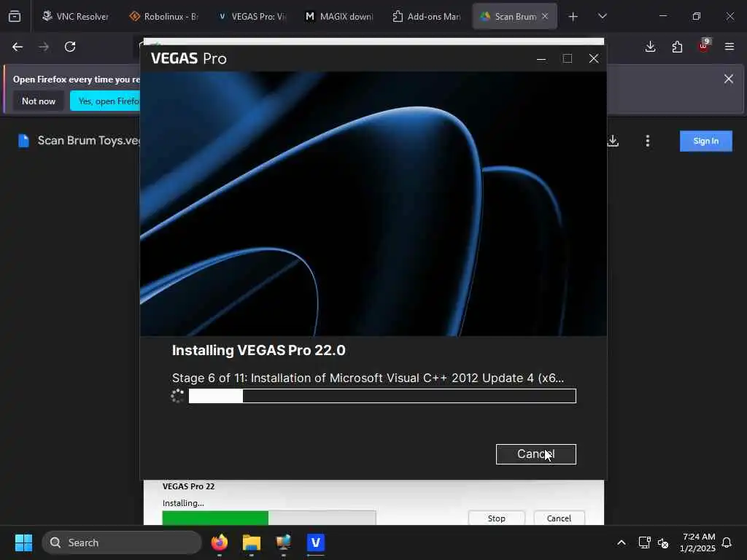Close the Scan Brum tab

pos(545,16)
